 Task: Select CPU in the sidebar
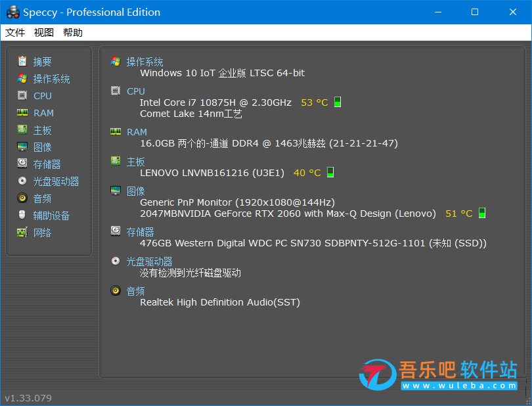(x=43, y=96)
